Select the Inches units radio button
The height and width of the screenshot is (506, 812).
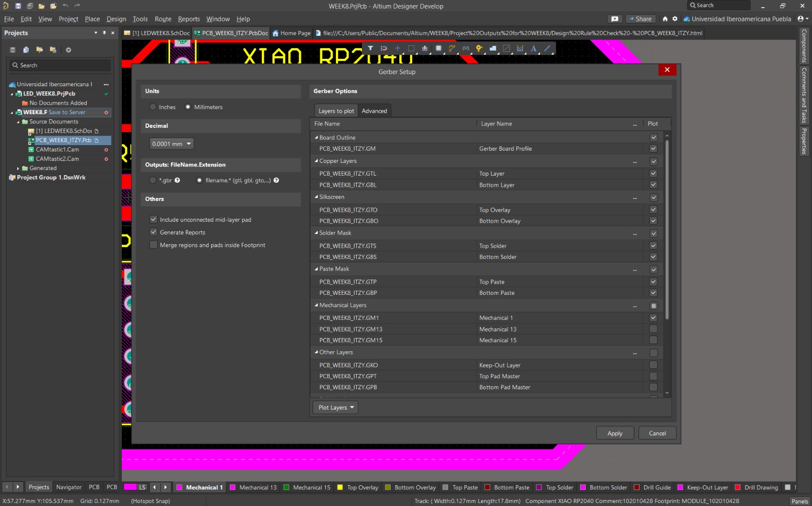pyautogui.click(x=153, y=107)
